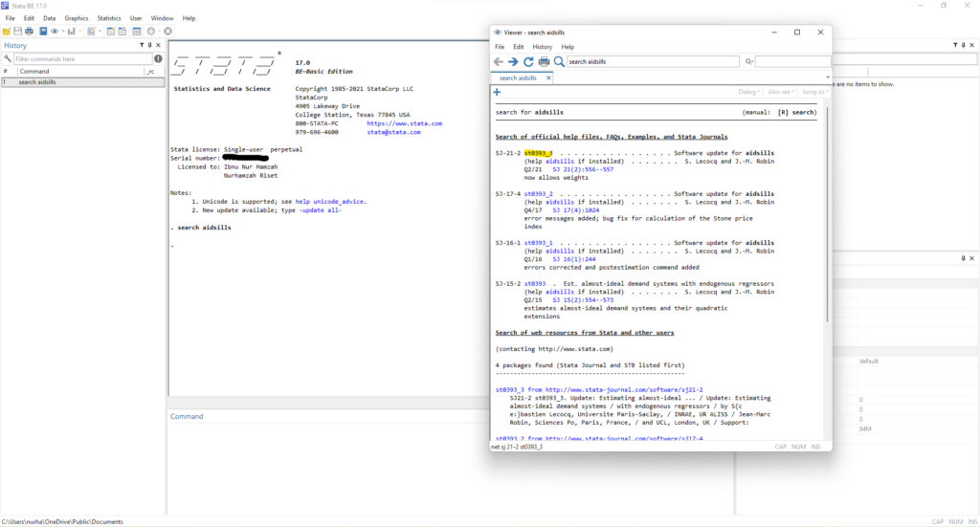
Task: Toggle the History error-only alert icon
Action: [158, 59]
